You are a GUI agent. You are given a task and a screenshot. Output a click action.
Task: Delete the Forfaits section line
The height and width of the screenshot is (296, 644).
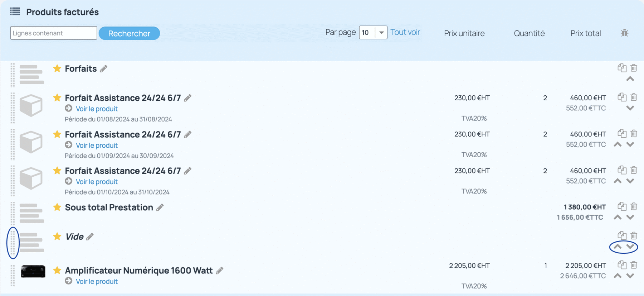(634, 68)
